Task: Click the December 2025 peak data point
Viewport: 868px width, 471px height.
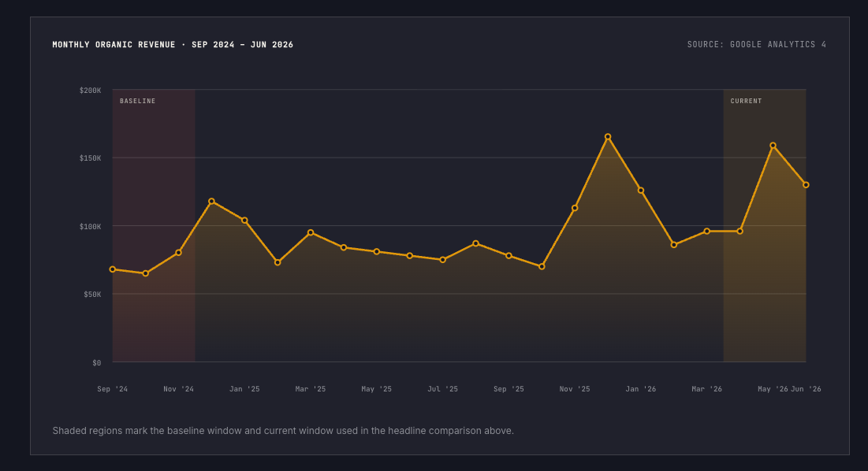Action: (x=608, y=136)
